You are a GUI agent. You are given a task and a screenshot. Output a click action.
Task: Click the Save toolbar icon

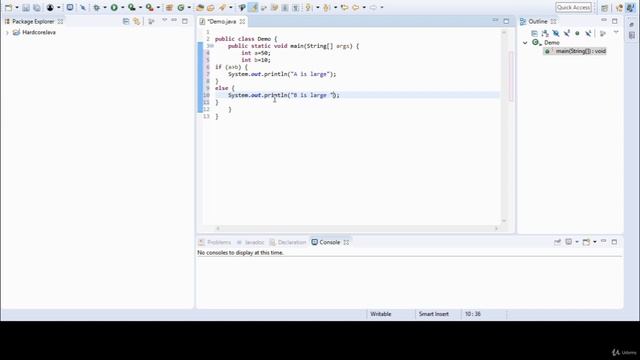point(26,7)
